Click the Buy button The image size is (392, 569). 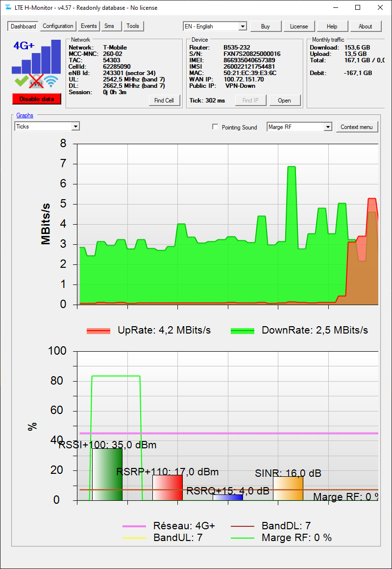coord(266,26)
